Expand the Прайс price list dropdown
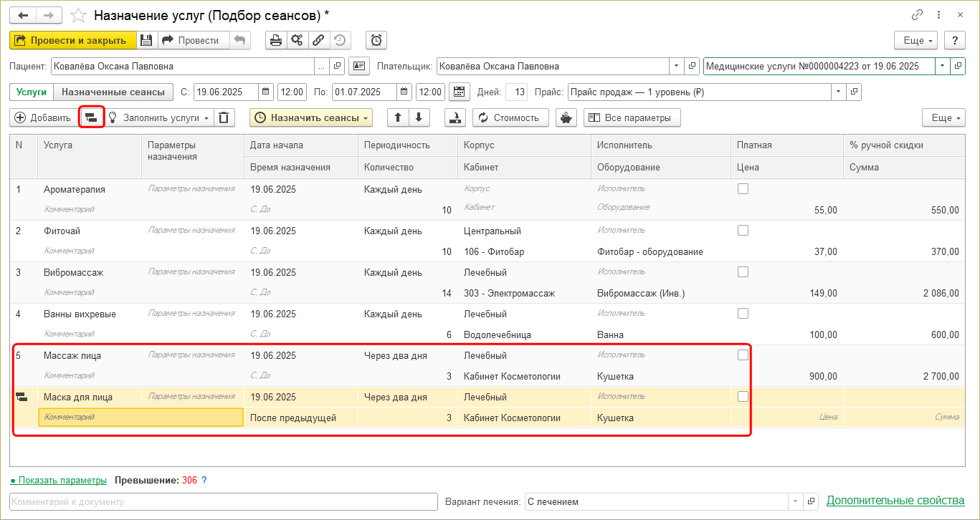The image size is (980, 520). [x=839, y=92]
